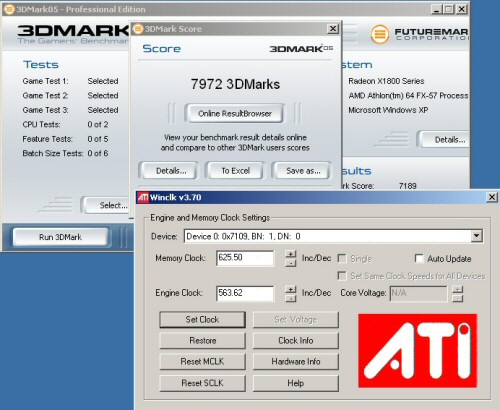Increase Memory Clock with plus stepper
The height and width of the screenshot is (410, 500).
coord(291,254)
